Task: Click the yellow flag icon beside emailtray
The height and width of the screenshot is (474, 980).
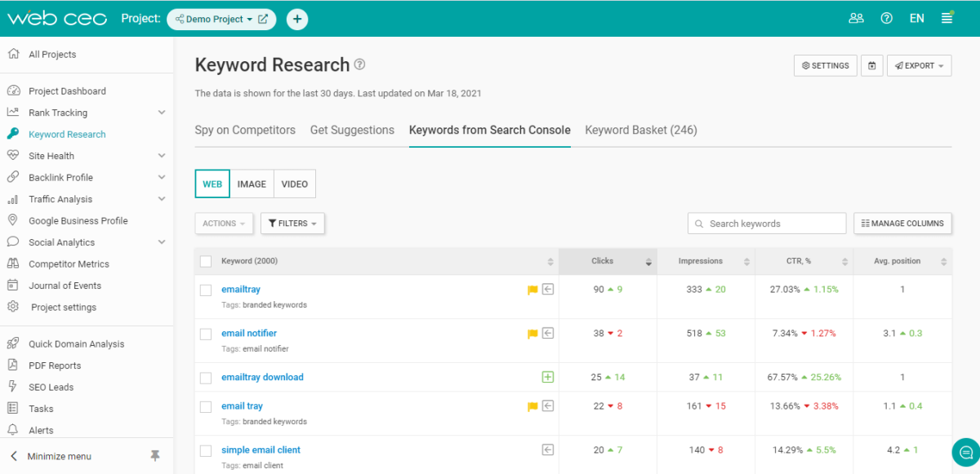Action: [x=532, y=289]
